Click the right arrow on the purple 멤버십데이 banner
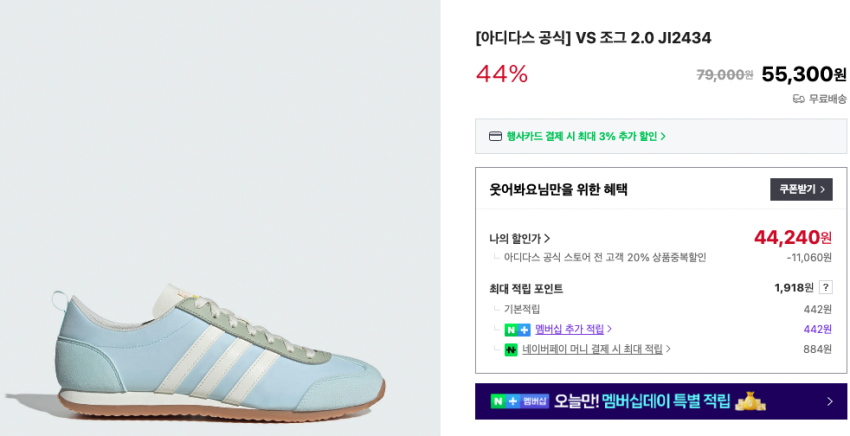This screenshot has width=850, height=436. (x=829, y=401)
